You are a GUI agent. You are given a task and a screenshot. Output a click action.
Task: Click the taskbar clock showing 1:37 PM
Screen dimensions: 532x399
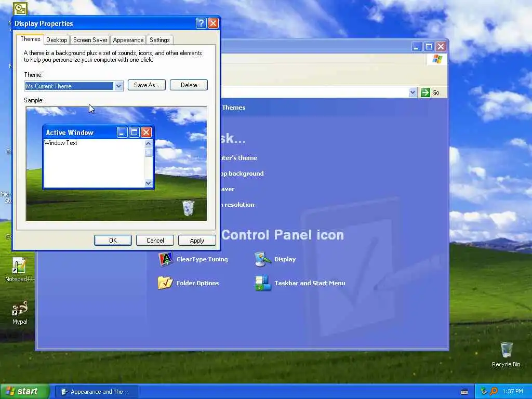click(x=513, y=391)
